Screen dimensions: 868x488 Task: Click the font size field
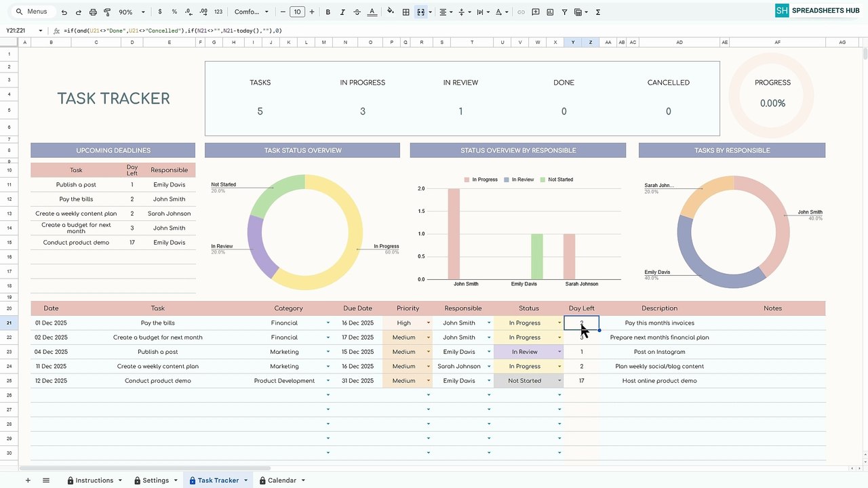tap(297, 12)
